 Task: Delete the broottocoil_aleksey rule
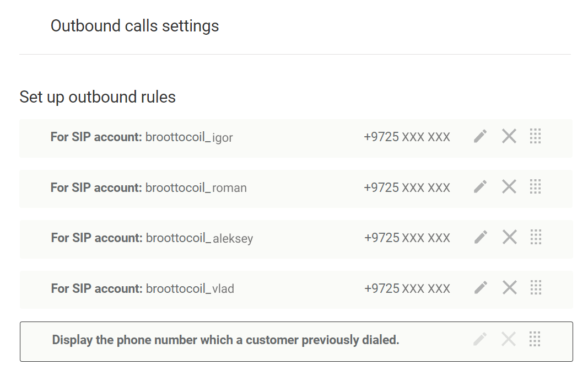click(510, 237)
